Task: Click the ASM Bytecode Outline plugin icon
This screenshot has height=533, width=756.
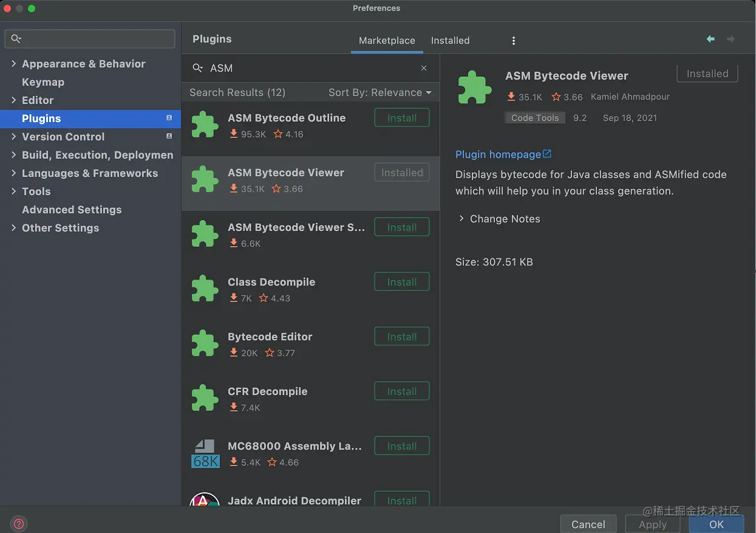Action: coord(205,125)
